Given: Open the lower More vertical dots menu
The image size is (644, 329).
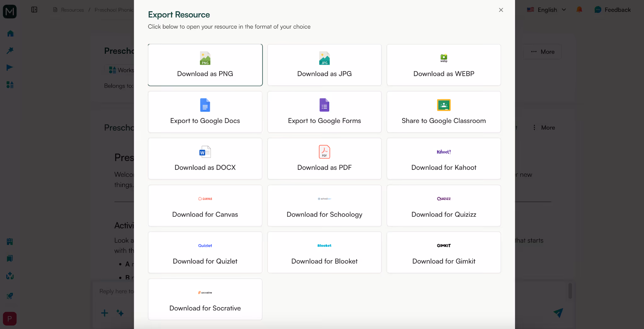Looking at the screenshot, I should [x=544, y=127].
